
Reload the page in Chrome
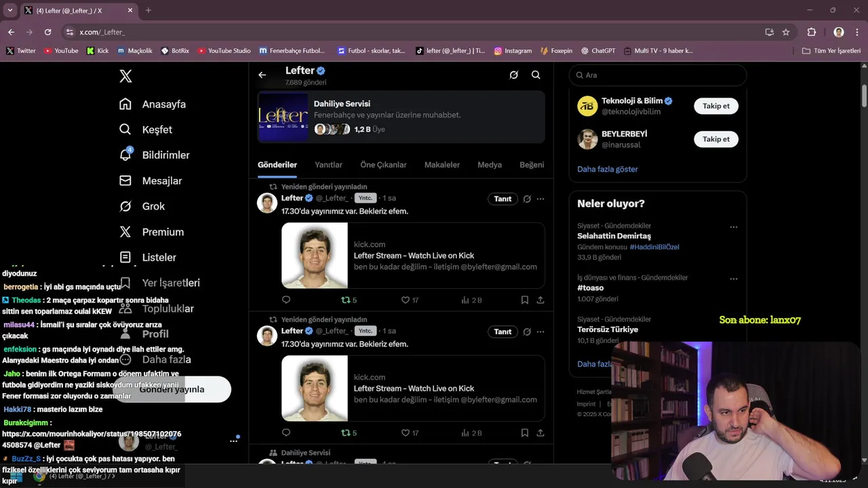[x=47, y=32]
